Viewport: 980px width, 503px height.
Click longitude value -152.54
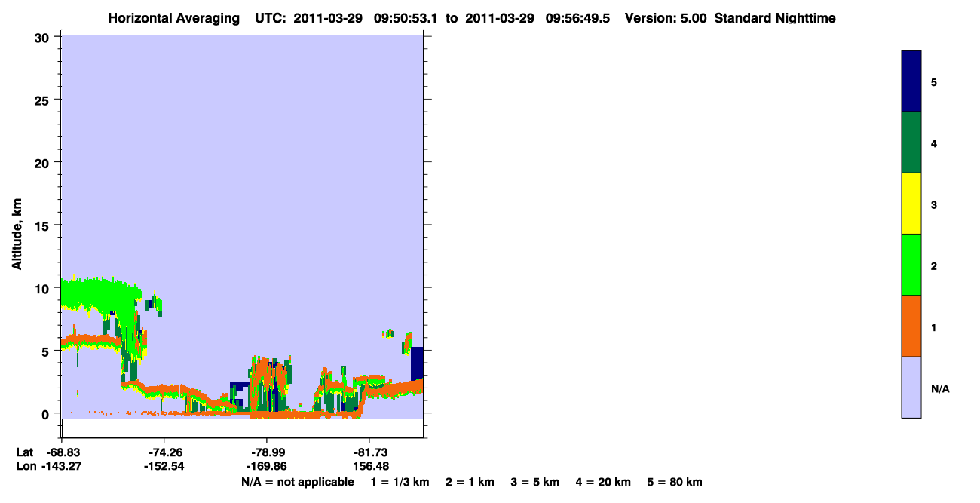tap(164, 466)
